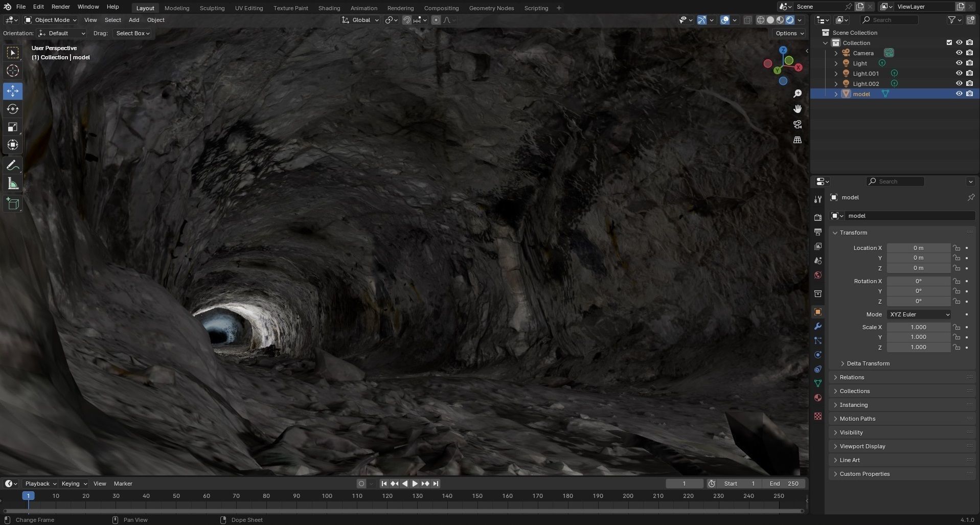Image resolution: width=980 pixels, height=525 pixels.
Task: Select the Scale tool
Action: click(x=13, y=127)
